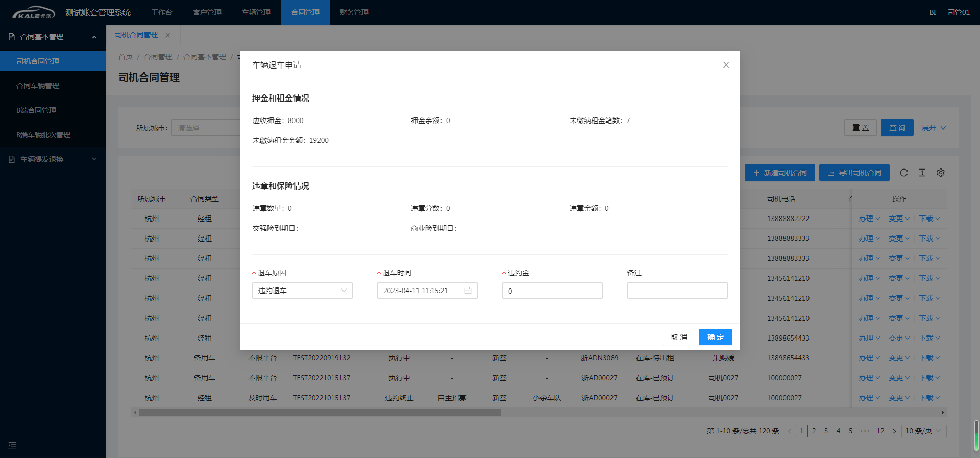This screenshot has height=458, width=980.
Task: Collapse sidebar using bottom-left menu icon
Action: click(12, 445)
